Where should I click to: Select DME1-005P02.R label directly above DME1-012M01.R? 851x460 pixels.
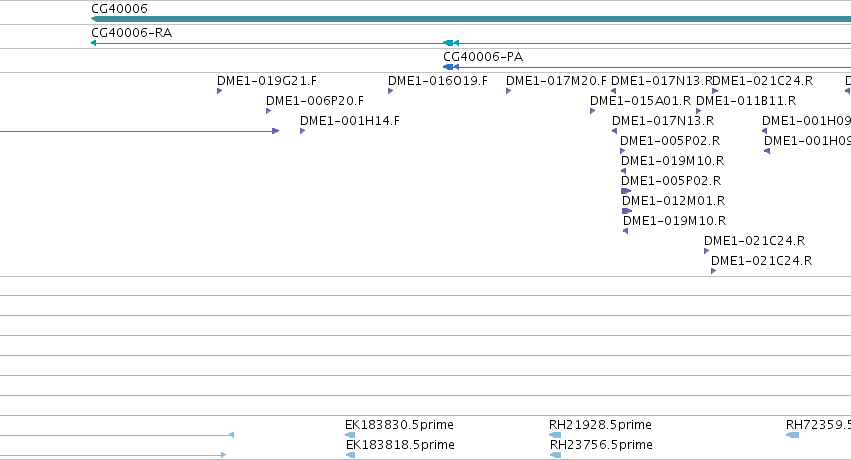(671, 181)
